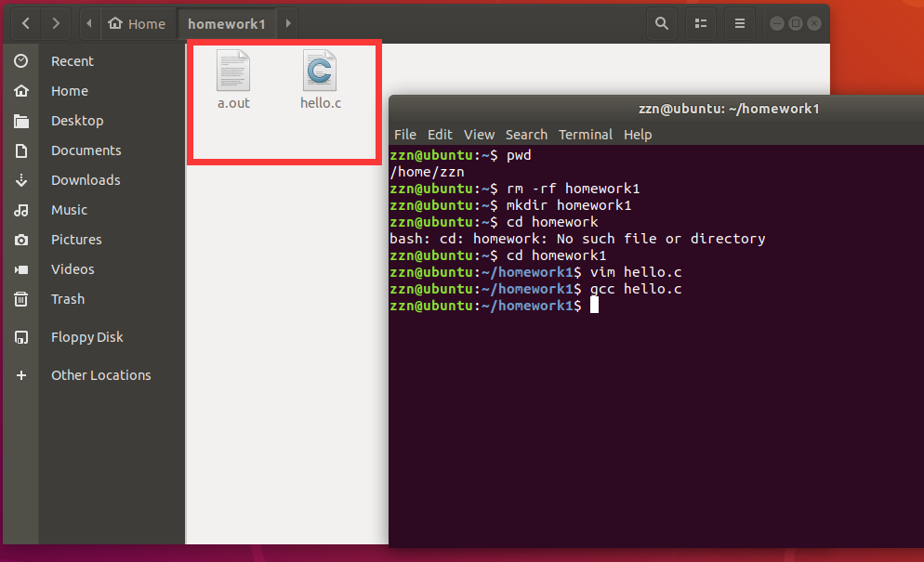Image resolution: width=924 pixels, height=562 pixels.
Task: Go back with the back arrow in Files
Action: tap(26, 23)
